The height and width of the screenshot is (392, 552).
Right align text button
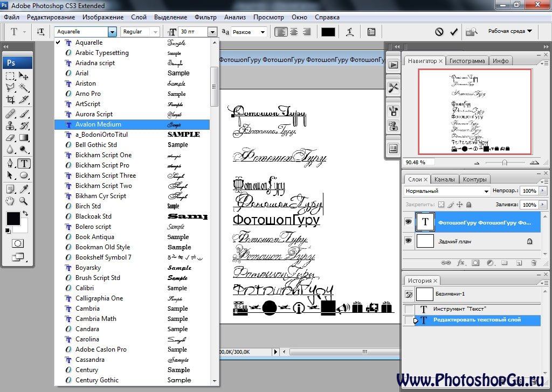307,32
